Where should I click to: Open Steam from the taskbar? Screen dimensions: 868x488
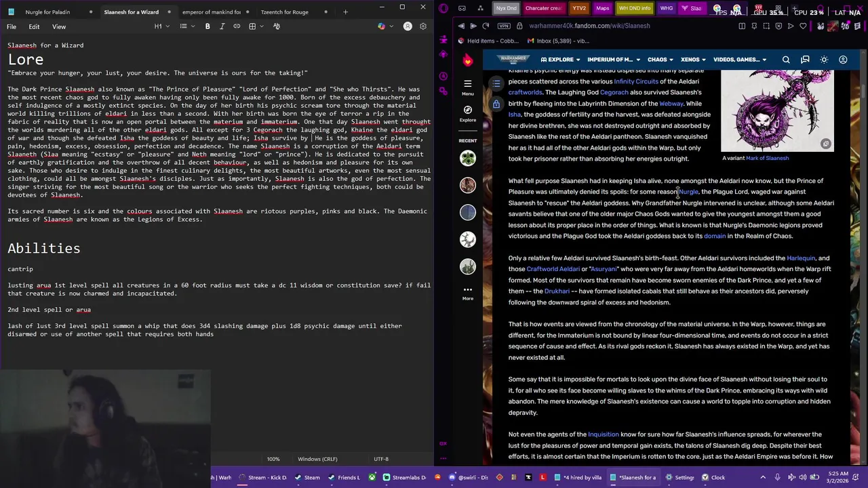[307, 477]
